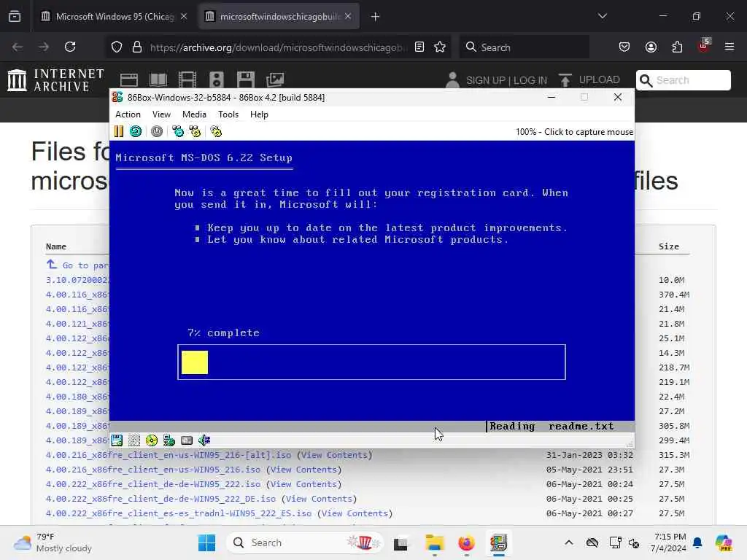747x560 pixels.
Task: Open the uBlock Origin extension icon
Action: tap(704, 46)
